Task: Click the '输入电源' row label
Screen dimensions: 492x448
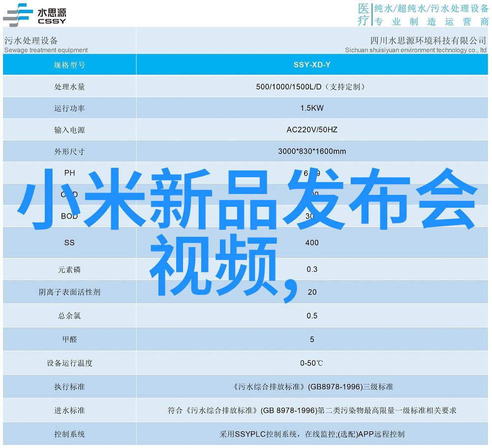Action: coord(69,130)
